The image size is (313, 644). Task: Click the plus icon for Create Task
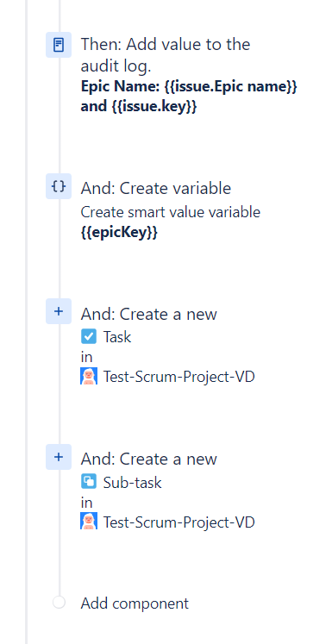point(59,311)
